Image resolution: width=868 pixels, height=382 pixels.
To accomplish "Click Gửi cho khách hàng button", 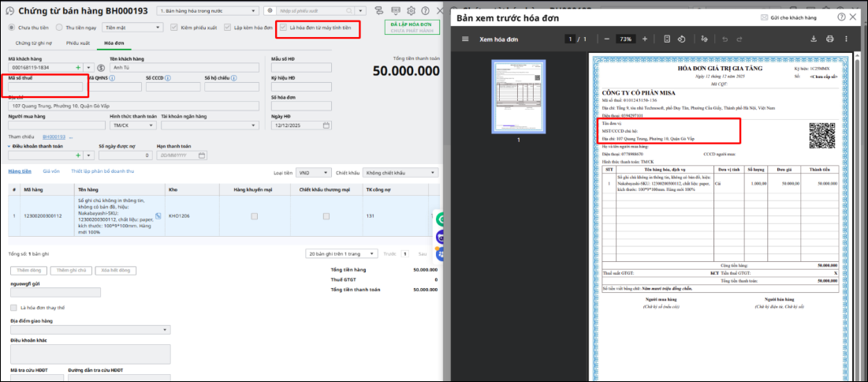I will 788,17.
